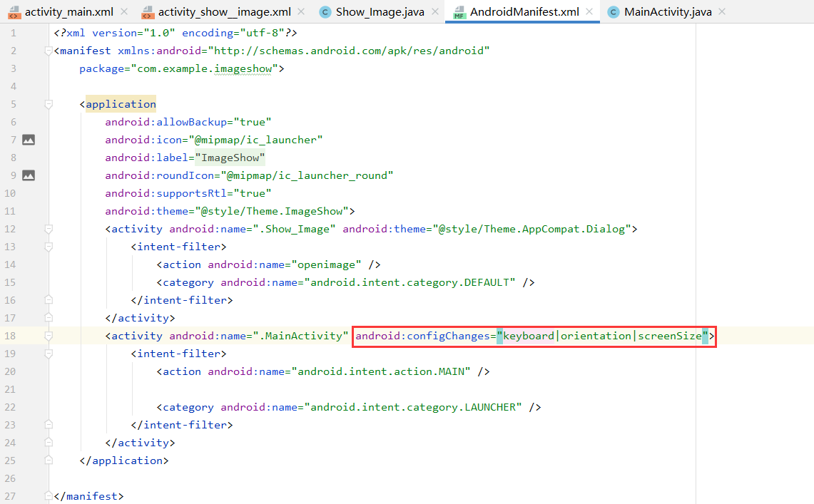Screen dimensions: 814x504
Task: Click the package value "com.example.imageshow"
Action: (205, 69)
